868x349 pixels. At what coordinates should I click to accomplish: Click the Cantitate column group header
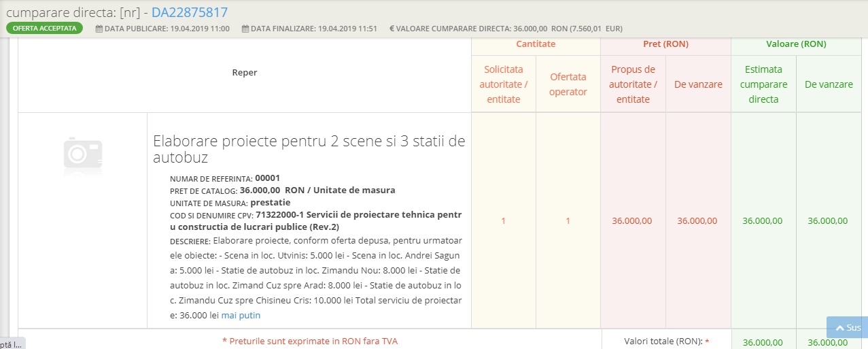pos(536,44)
